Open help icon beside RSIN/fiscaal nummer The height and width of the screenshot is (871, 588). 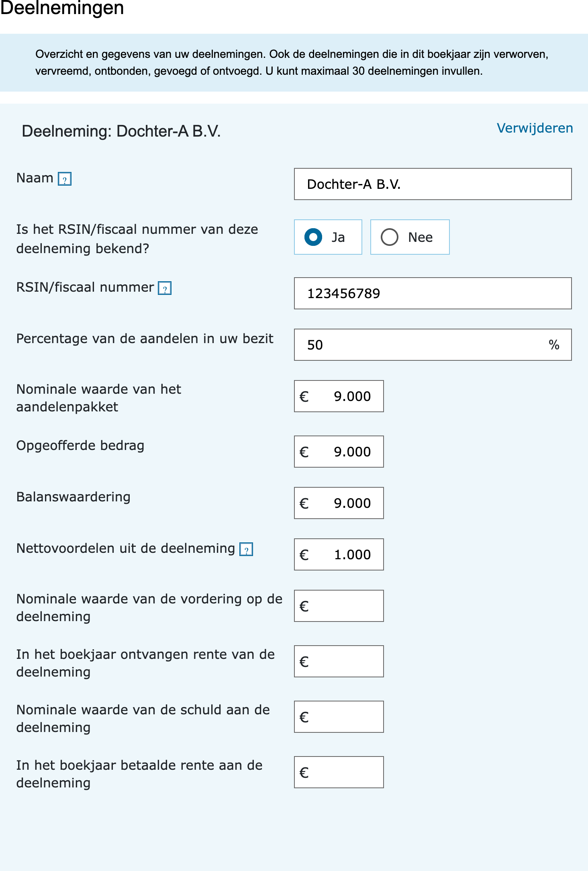(165, 288)
